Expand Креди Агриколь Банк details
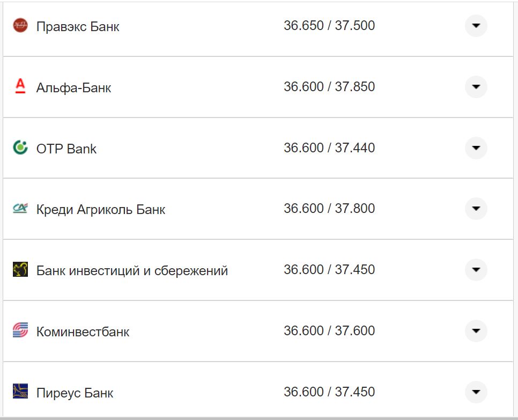Image resolution: width=518 pixels, height=420 pixels. (476, 209)
